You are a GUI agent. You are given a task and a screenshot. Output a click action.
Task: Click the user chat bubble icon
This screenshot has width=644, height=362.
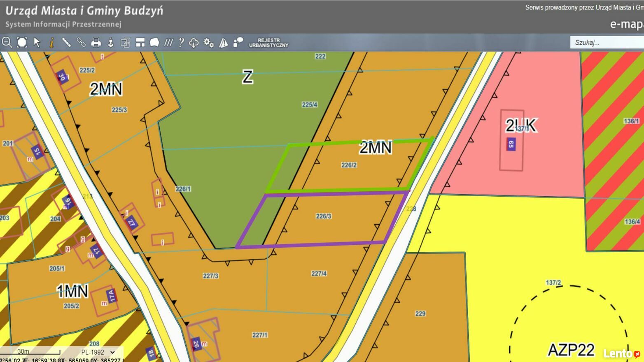(x=238, y=42)
